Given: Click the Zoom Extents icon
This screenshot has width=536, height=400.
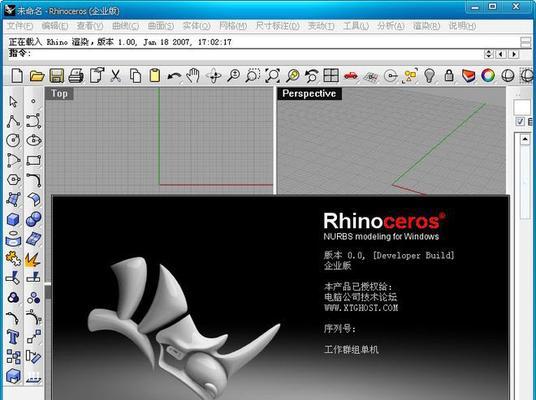Looking at the screenshot, I should [272, 76].
